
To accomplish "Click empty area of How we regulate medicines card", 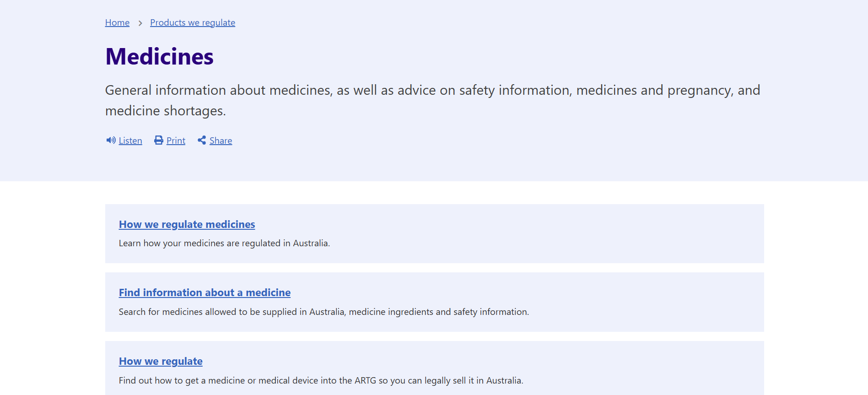I will tap(549, 233).
